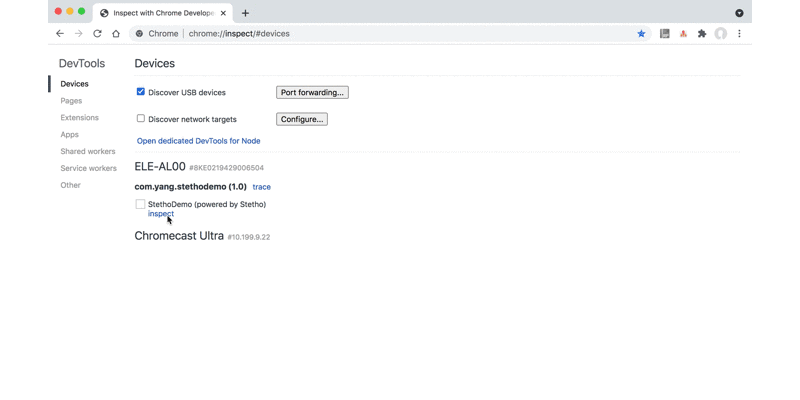Viewport: 800px width, 400px height.
Task: Open the home page icon
Action: [x=116, y=34]
